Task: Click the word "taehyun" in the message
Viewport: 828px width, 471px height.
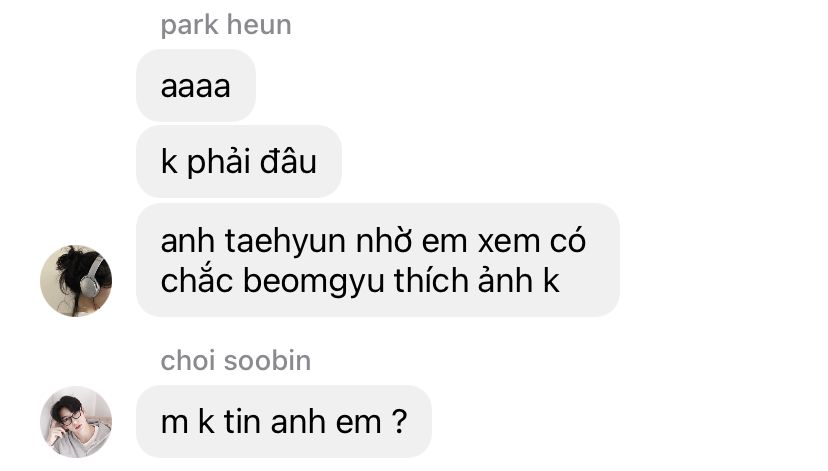Action: [x=285, y=242]
